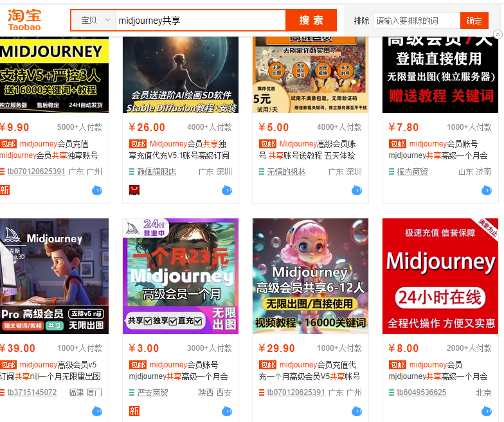Click the location 福建 厦门
The width and height of the screenshot is (504, 422).
tap(85, 392)
